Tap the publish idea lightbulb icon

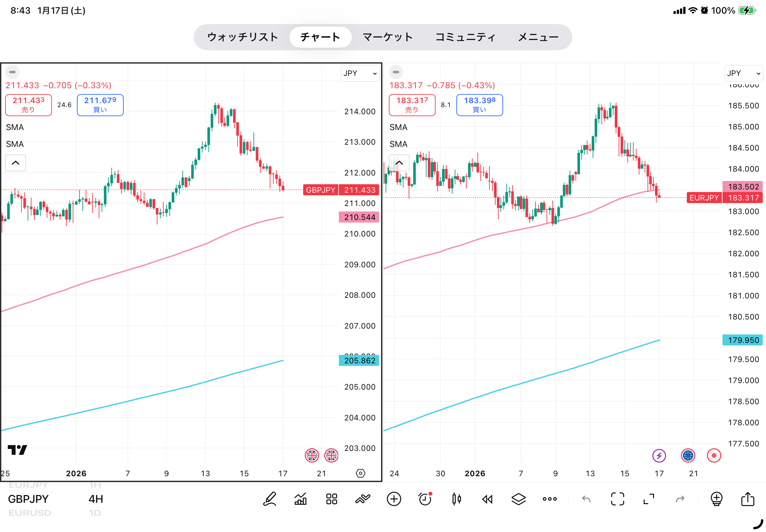point(716,499)
